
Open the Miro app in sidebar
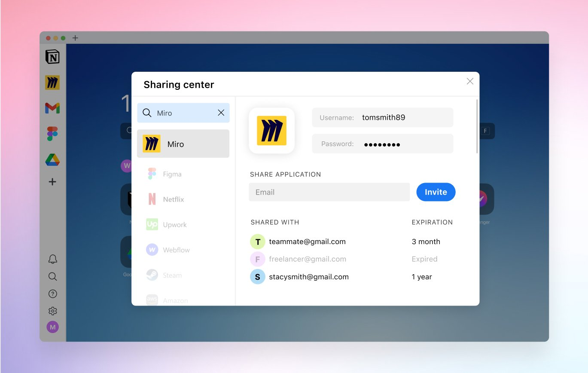click(x=52, y=83)
